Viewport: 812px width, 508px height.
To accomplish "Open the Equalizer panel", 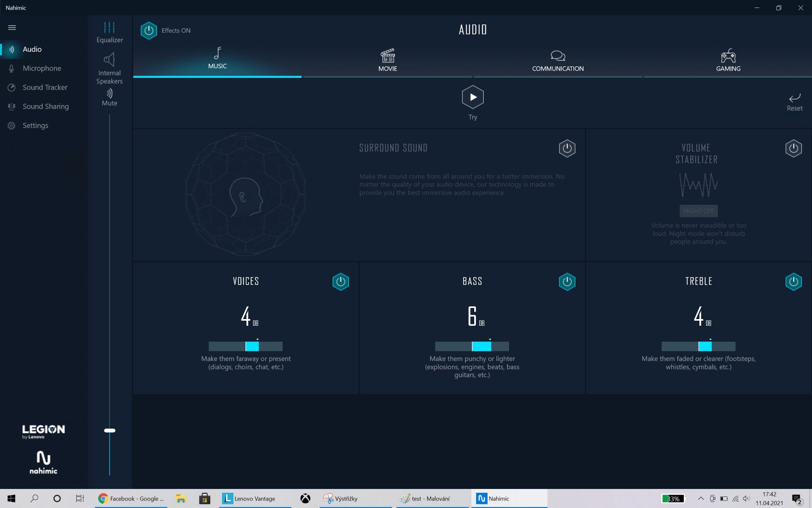I will 109,32.
